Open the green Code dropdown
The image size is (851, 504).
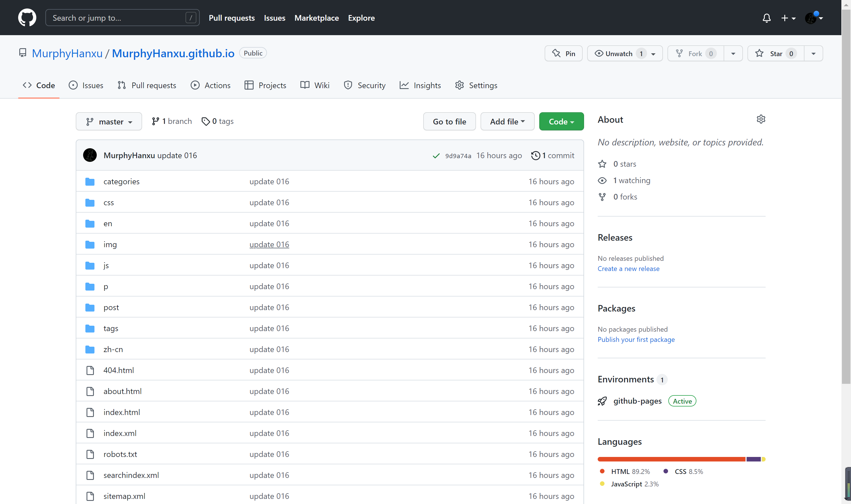(x=561, y=121)
